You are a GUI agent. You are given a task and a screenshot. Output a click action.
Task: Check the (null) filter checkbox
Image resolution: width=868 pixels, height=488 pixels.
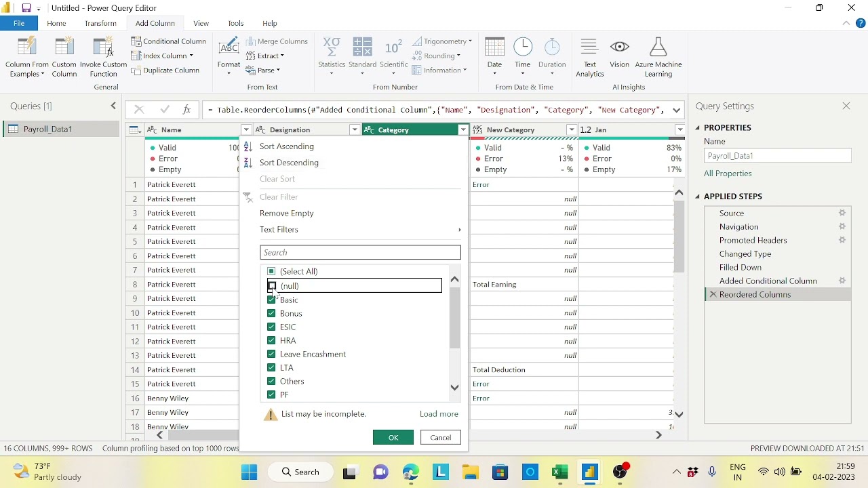pos(272,286)
